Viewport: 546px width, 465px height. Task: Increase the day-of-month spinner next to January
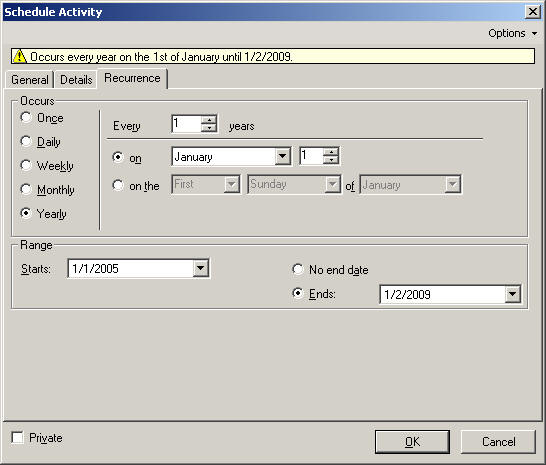pos(331,152)
